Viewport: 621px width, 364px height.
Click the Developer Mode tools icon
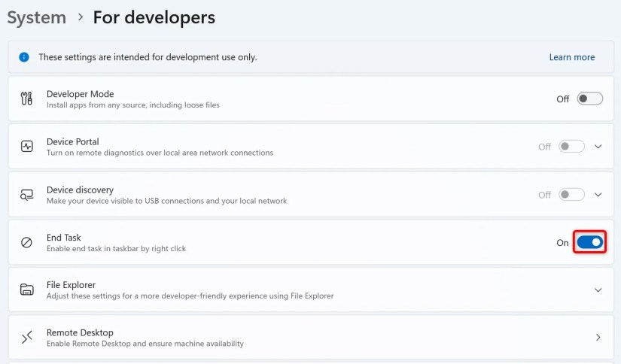pyautogui.click(x=27, y=99)
